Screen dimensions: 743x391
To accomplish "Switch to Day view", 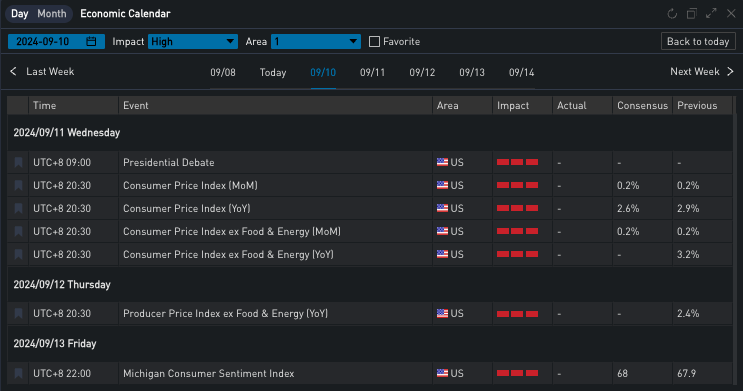I will tap(19, 14).
